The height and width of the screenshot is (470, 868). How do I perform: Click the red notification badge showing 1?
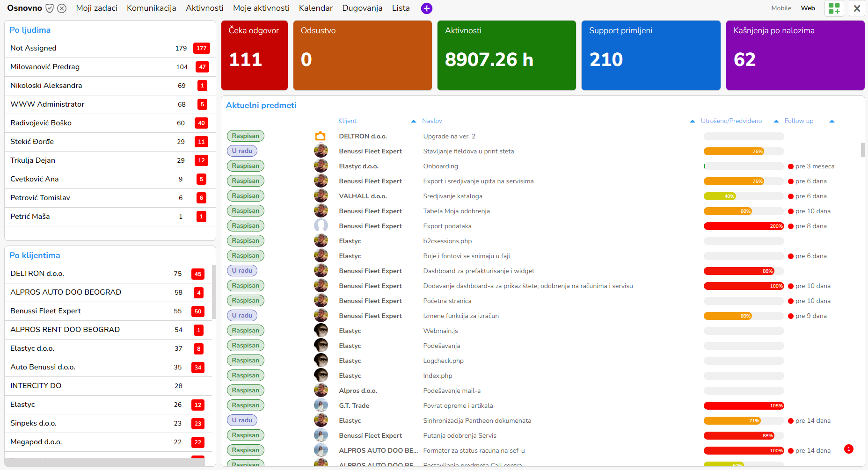click(x=848, y=449)
